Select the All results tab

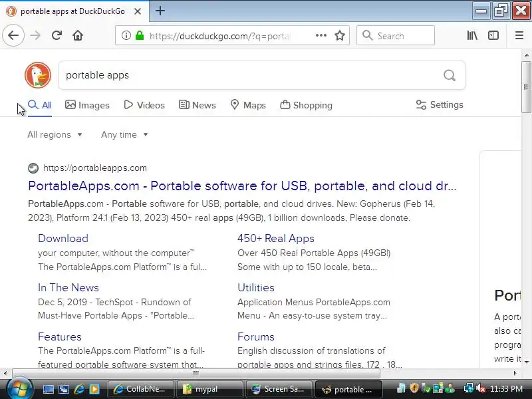coord(39,105)
